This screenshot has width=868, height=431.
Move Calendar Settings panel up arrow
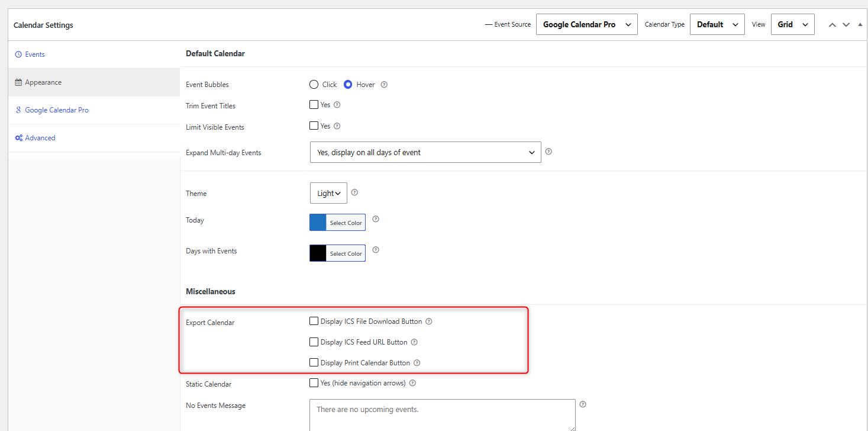pos(832,25)
